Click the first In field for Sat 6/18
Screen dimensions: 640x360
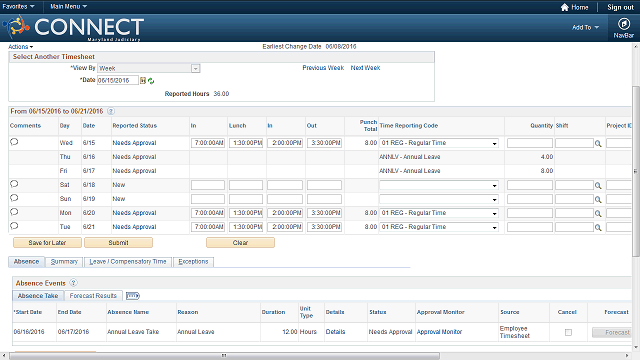[x=208, y=185]
